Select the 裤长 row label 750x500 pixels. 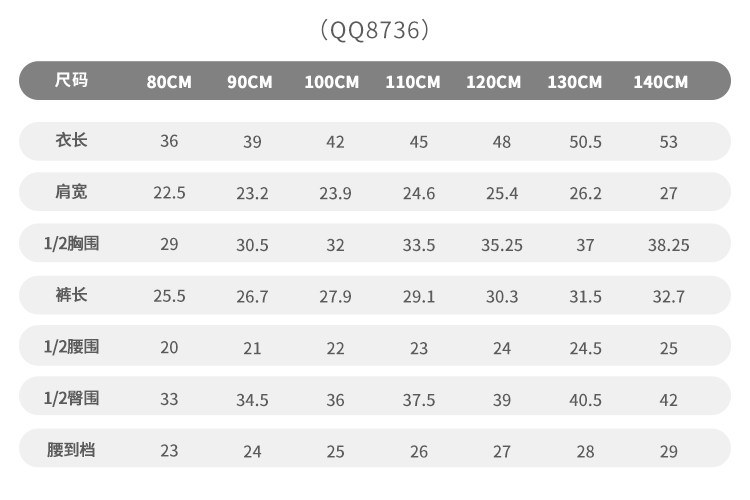point(71,296)
